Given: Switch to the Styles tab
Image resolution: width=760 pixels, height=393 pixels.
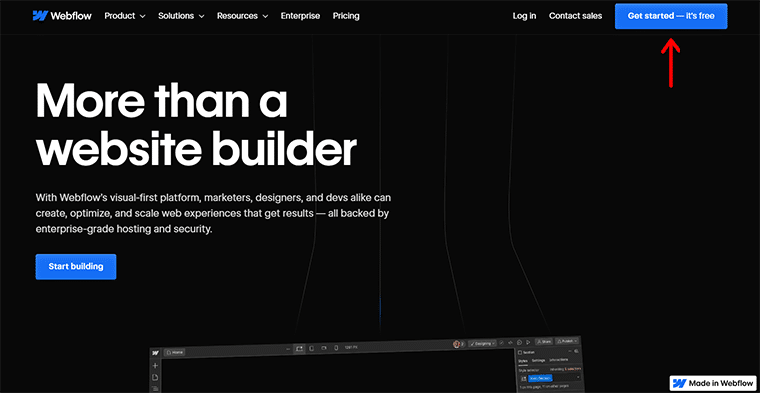Looking at the screenshot, I should point(523,361).
